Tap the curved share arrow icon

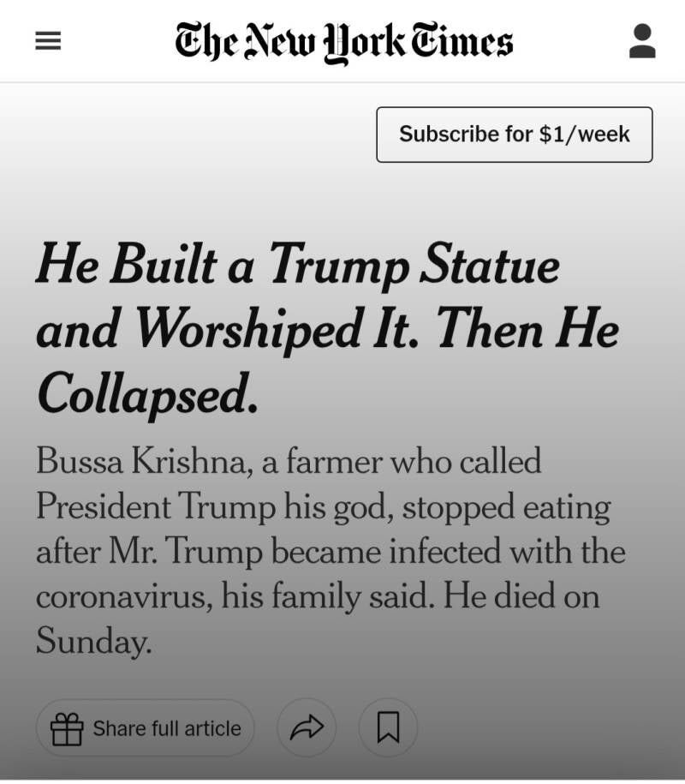[306, 728]
